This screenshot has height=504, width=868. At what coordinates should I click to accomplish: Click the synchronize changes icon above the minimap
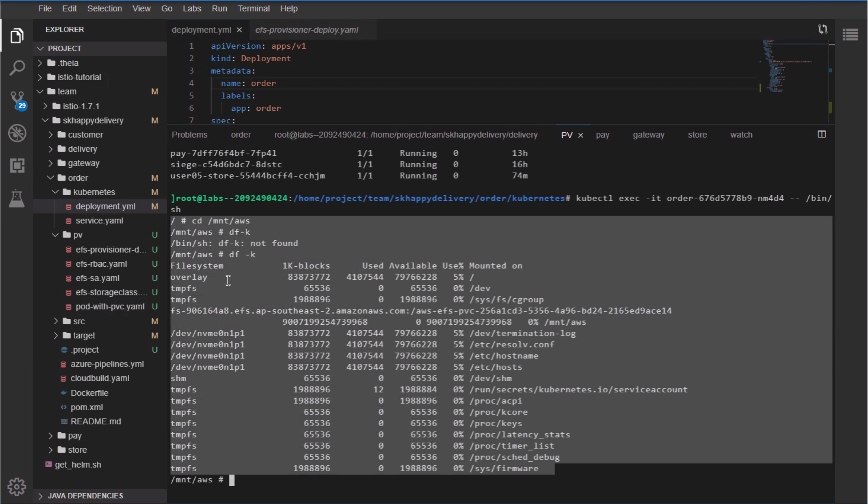coord(823,29)
